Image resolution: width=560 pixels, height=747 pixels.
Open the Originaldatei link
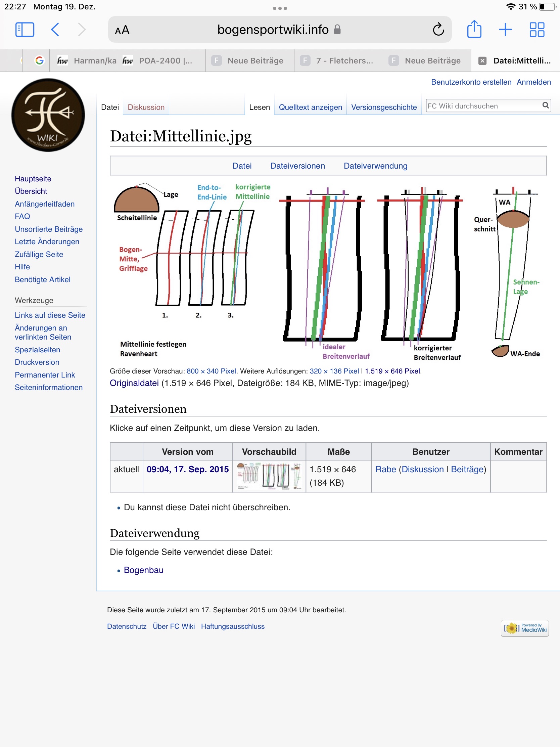pos(134,383)
